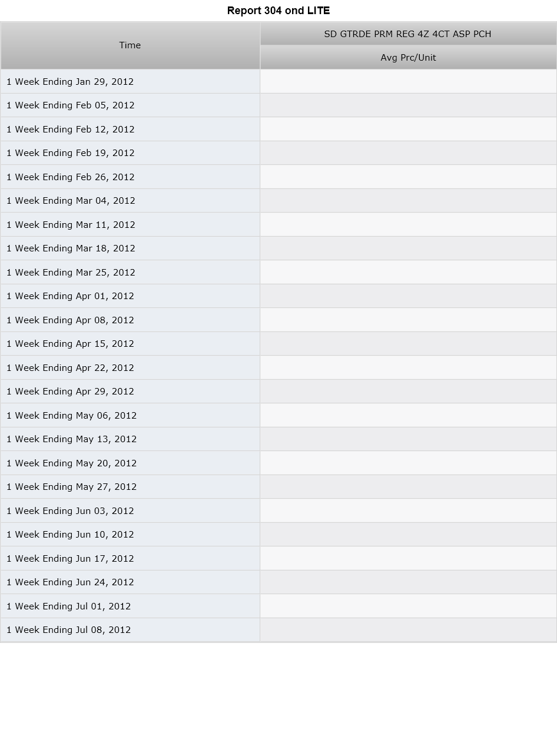The width and height of the screenshot is (557, 756).
Task: Click the Avg Prc/Unit cell for Jul 08, 2012
Action: 408,630
